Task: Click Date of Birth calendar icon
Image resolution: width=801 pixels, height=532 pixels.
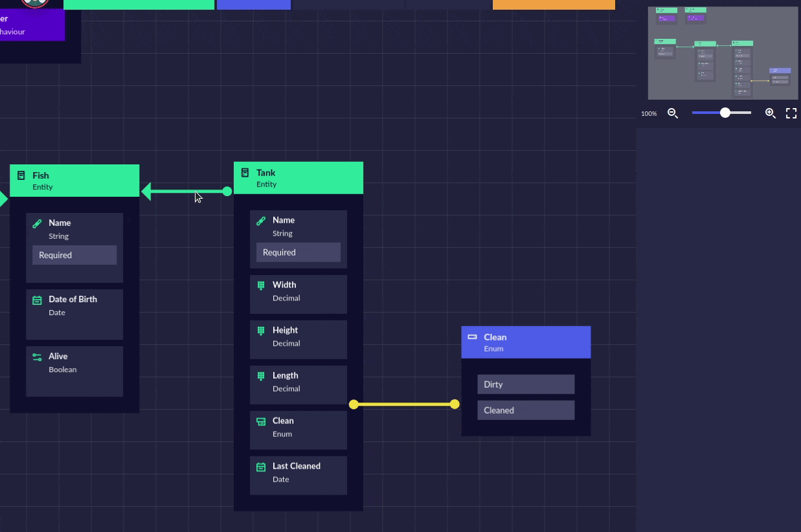Action: 37,300
